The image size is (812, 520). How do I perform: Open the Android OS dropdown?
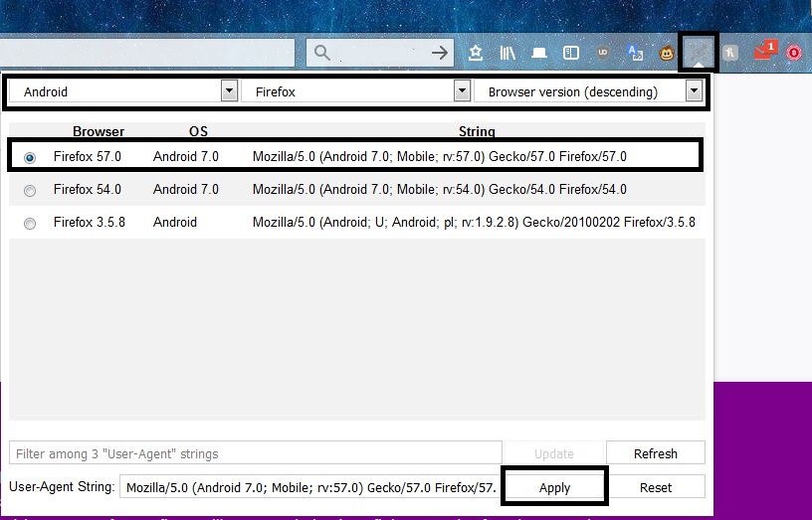pos(123,91)
